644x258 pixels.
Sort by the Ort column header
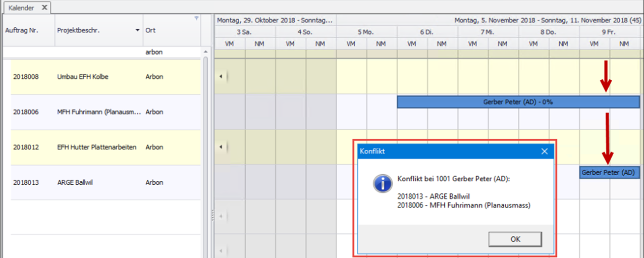pyautogui.click(x=172, y=30)
